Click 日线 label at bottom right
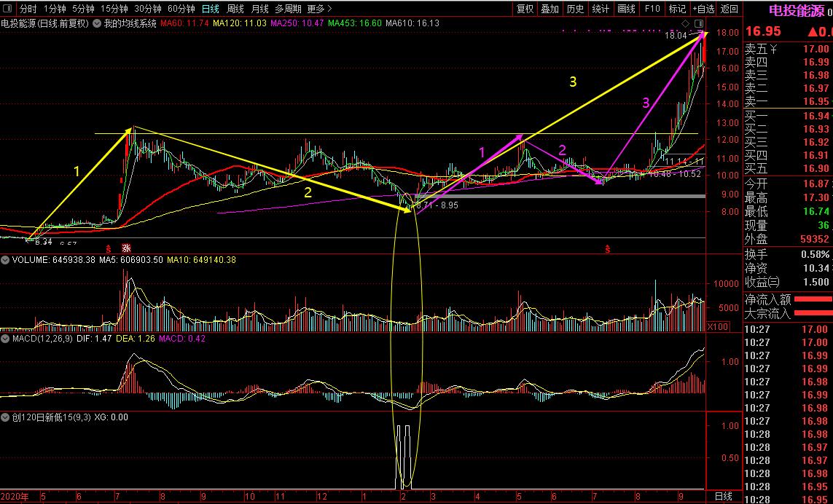833x504 pixels. tap(723, 497)
